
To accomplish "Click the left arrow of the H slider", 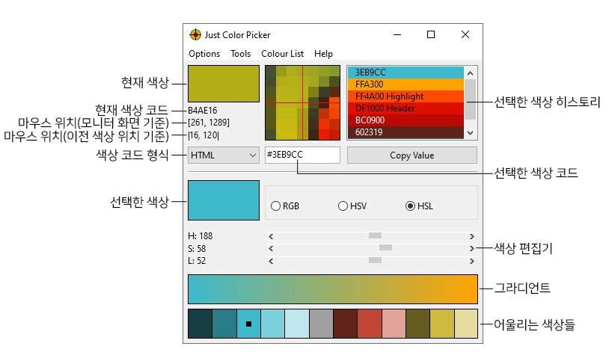I will [x=271, y=236].
